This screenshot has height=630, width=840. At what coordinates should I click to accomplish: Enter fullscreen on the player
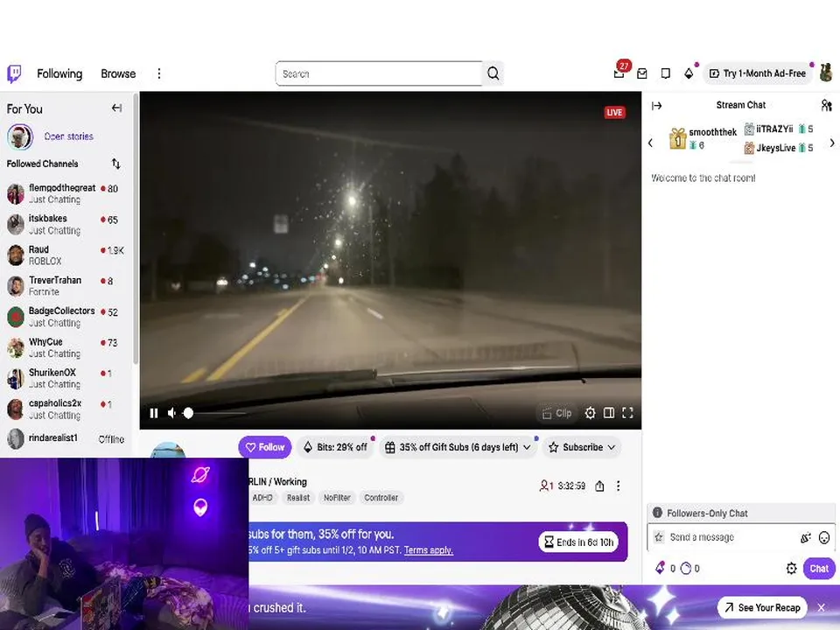point(627,413)
